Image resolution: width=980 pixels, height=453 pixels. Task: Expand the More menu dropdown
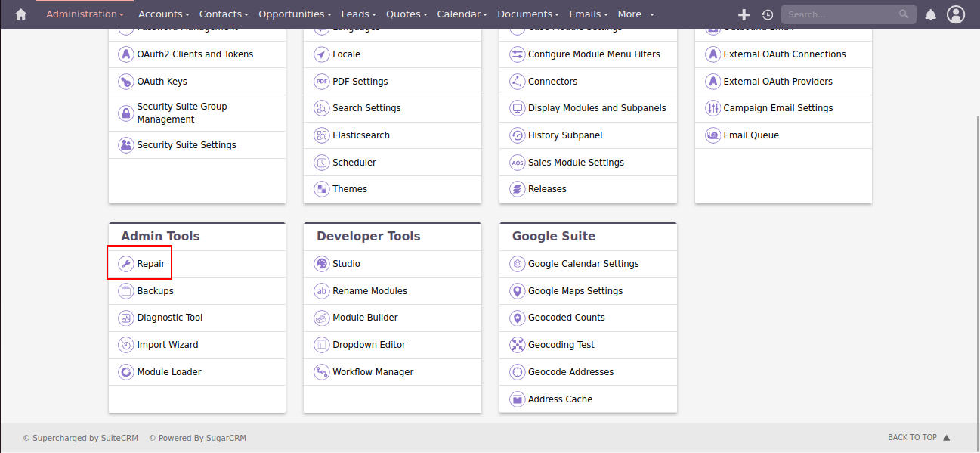point(635,14)
